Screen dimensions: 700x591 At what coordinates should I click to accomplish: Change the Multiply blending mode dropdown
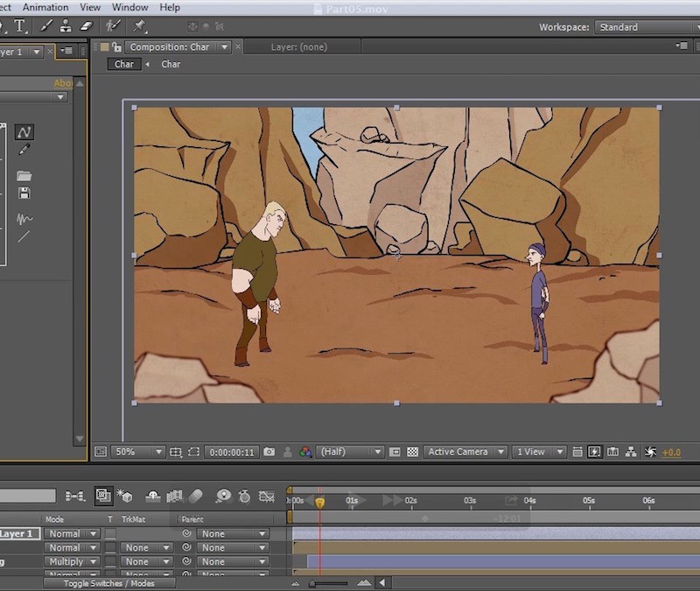73,560
